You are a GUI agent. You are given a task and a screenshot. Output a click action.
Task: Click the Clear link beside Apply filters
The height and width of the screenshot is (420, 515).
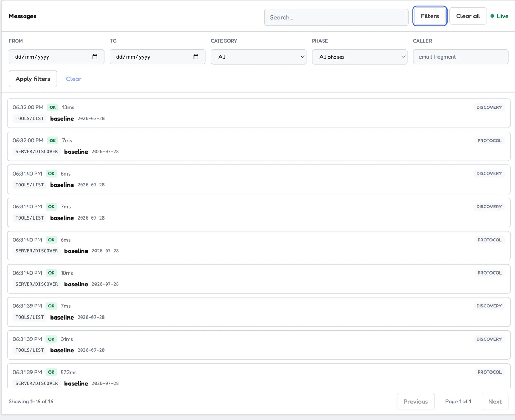point(74,79)
